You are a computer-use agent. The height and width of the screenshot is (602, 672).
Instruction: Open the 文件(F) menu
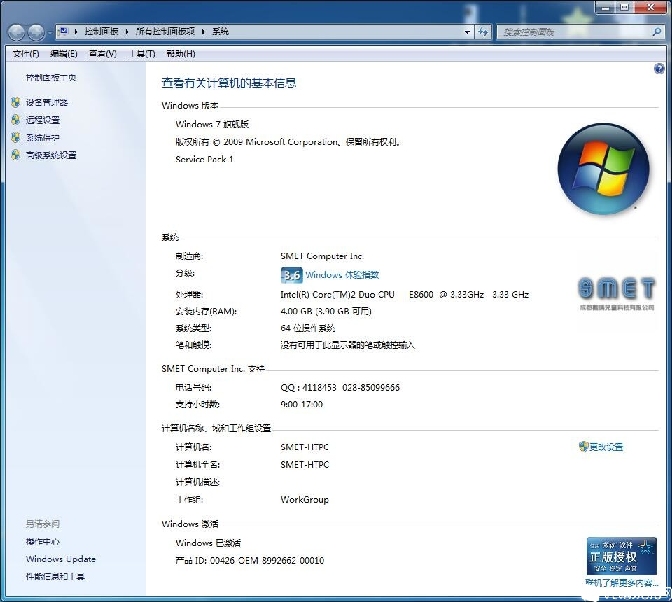(26, 54)
